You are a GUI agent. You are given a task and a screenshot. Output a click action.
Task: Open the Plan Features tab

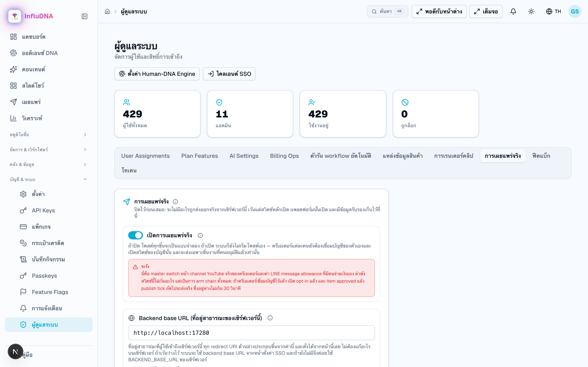[x=199, y=156]
